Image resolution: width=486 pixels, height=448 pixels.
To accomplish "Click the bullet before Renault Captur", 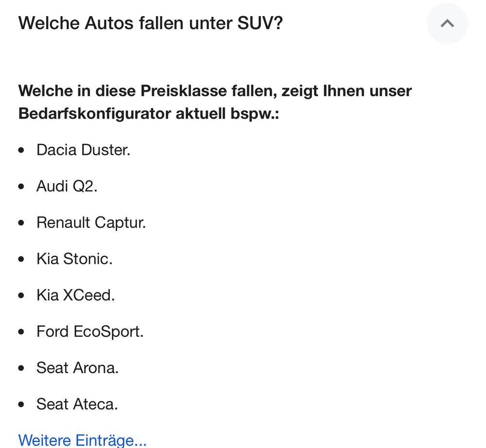I will pyautogui.click(x=21, y=223).
